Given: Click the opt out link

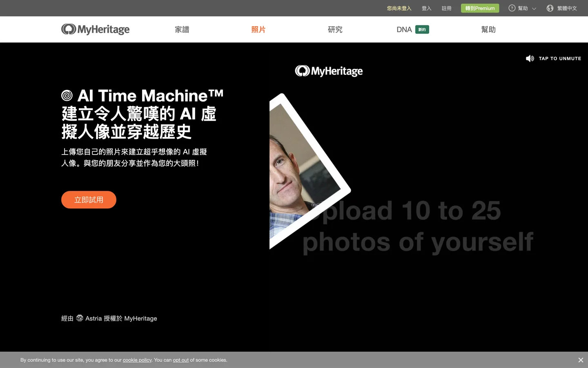Looking at the screenshot, I should pos(181,360).
